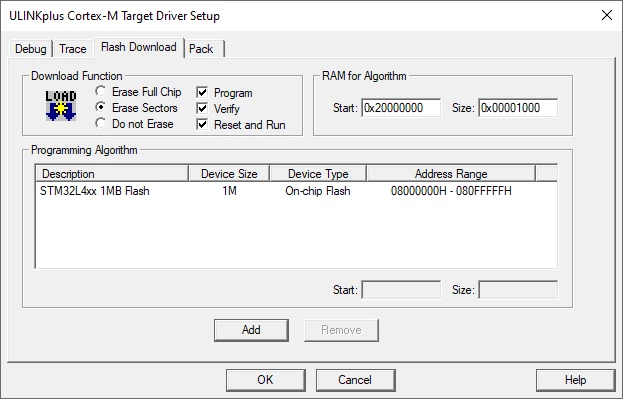Viewport: 623px width, 399px height.
Task: Click the Device Size column header
Action: click(229, 174)
